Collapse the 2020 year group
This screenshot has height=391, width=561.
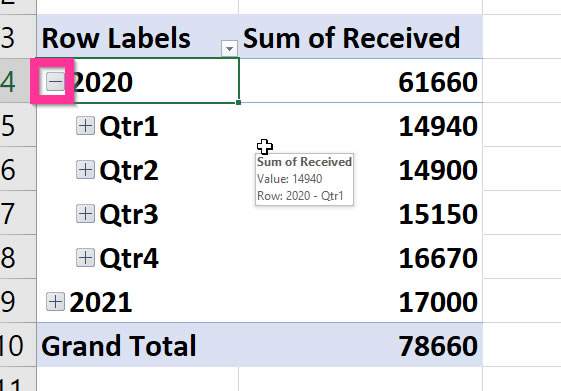coord(55,82)
